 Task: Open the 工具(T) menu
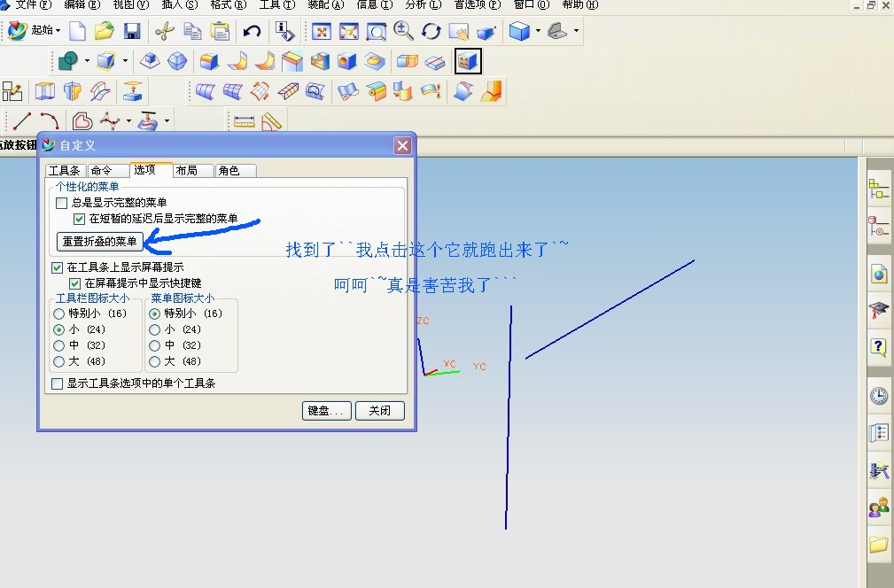277,4
